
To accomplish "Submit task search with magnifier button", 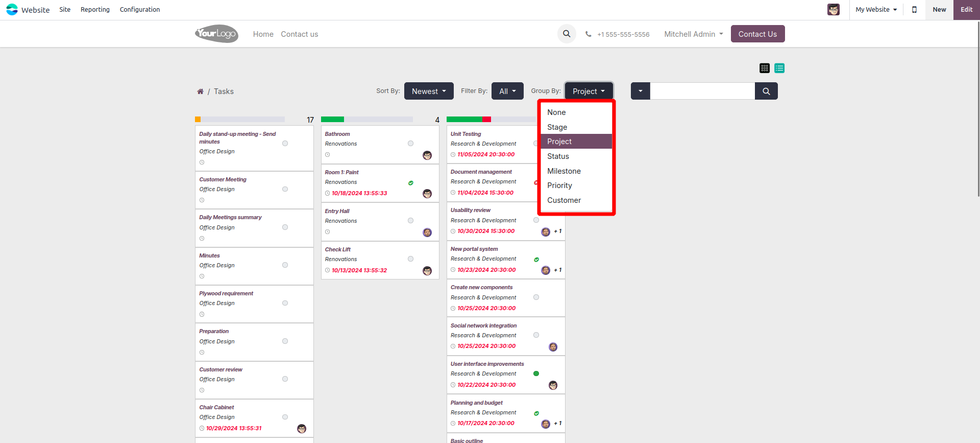I will coord(766,91).
